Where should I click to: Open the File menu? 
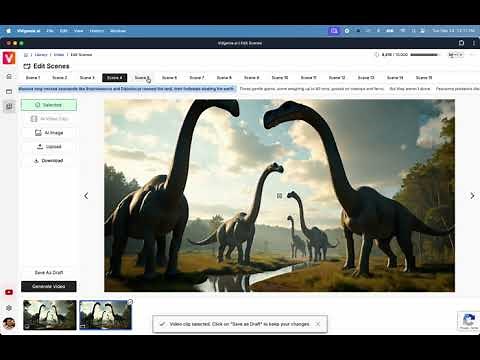[x=50, y=31]
